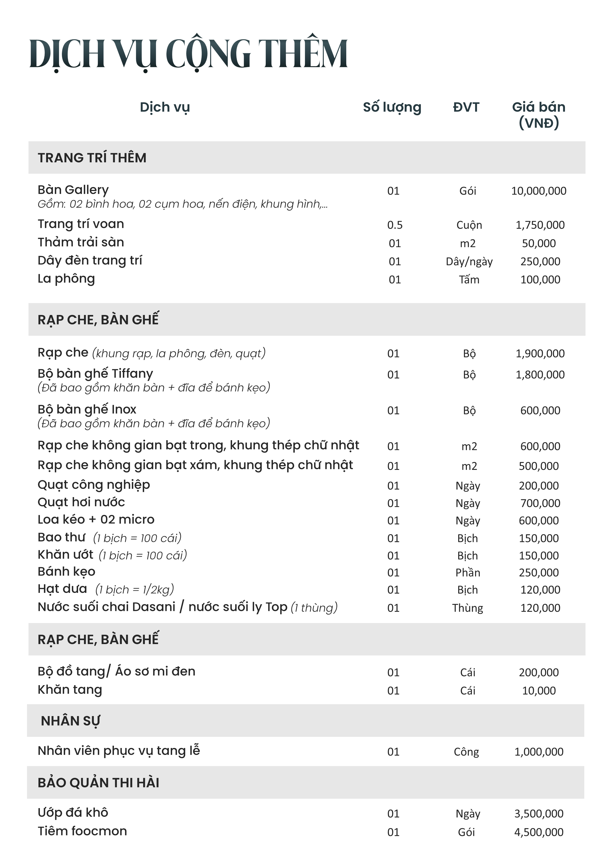Select the Ướp đá khô item
614x868 pixels.
click(73, 812)
